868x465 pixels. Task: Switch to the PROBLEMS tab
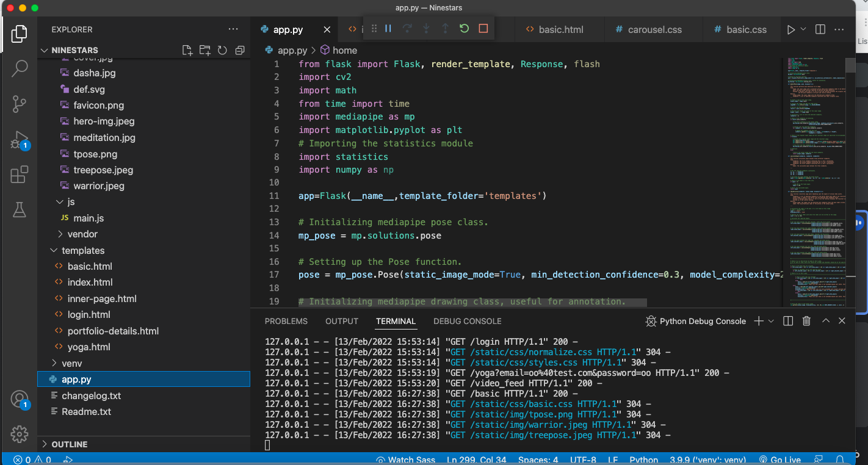click(x=286, y=321)
